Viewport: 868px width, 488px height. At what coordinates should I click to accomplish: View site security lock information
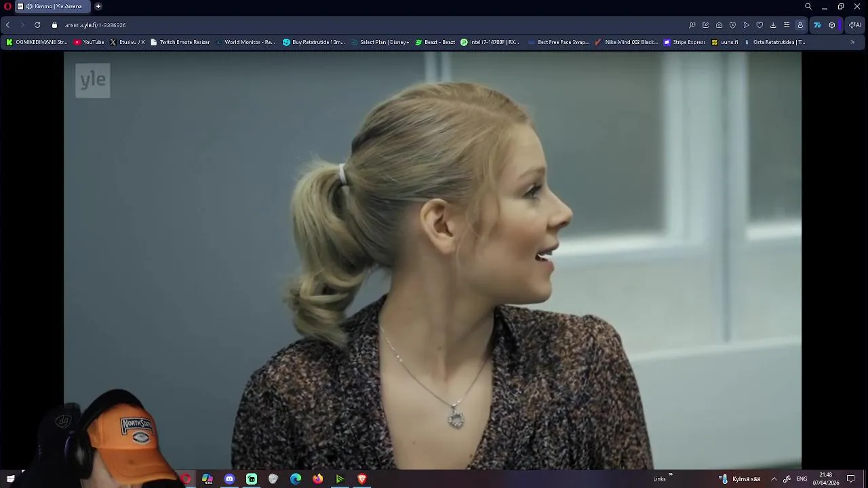pos(55,25)
